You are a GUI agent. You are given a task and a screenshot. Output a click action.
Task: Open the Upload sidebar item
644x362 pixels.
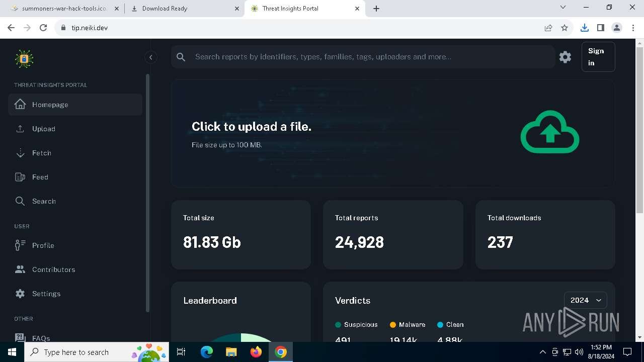(x=75, y=129)
